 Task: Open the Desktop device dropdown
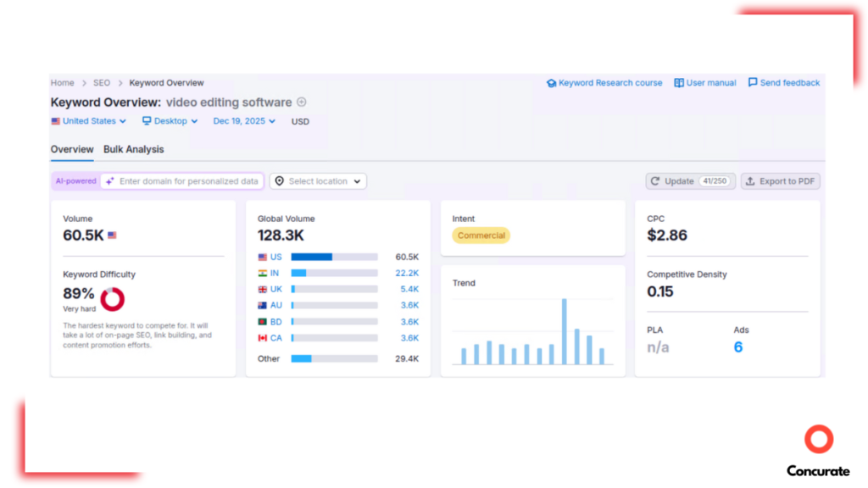170,121
